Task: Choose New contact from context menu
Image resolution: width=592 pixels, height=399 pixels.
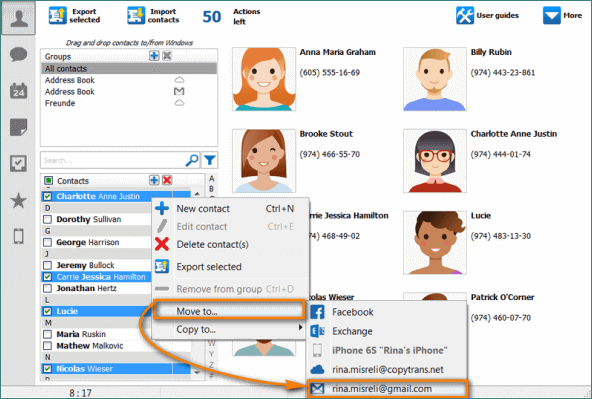Action: [x=230, y=209]
